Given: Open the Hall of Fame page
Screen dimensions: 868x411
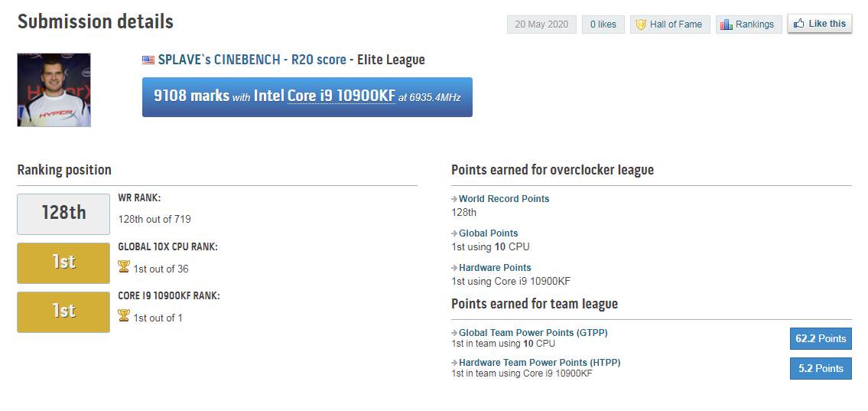Looking at the screenshot, I should pyautogui.click(x=668, y=24).
